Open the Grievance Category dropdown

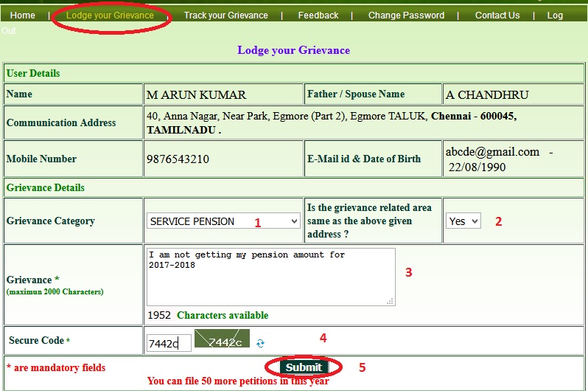[223, 221]
